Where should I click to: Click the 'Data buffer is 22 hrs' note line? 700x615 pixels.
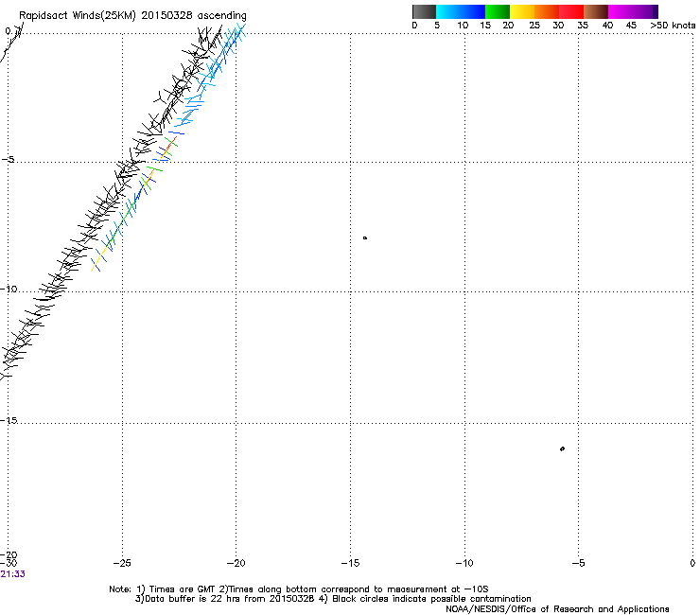[x=333, y=599]
